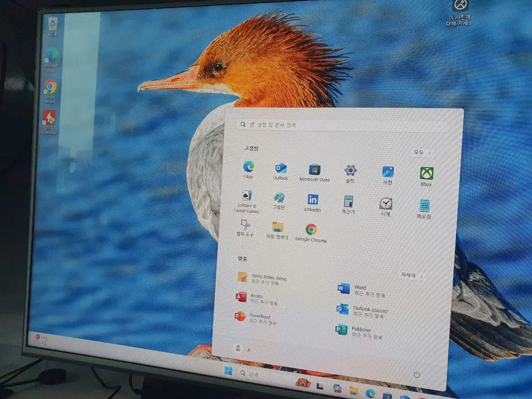Open Publisher from recommended list
This screenshot has height=399, width=532.
click(359, 332)
